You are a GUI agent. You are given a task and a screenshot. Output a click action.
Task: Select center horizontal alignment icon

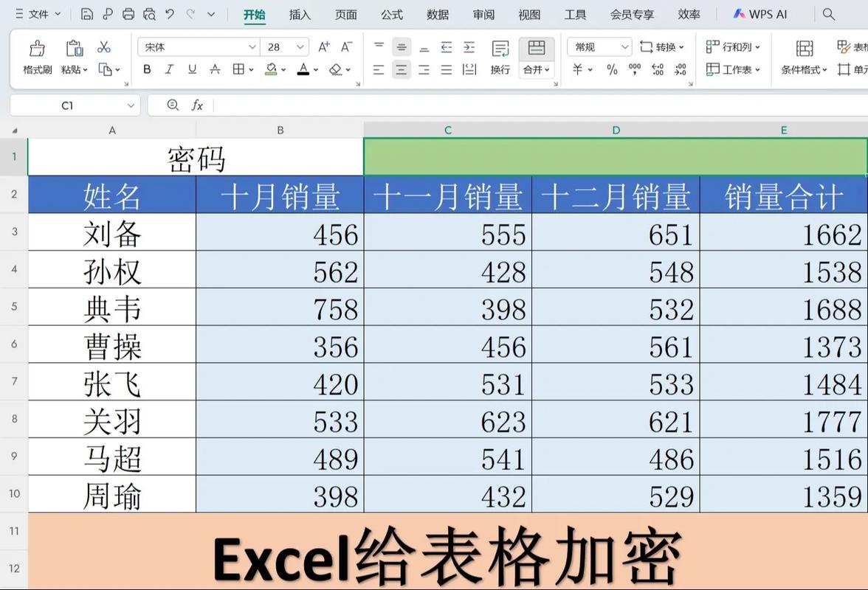point(400,70)
